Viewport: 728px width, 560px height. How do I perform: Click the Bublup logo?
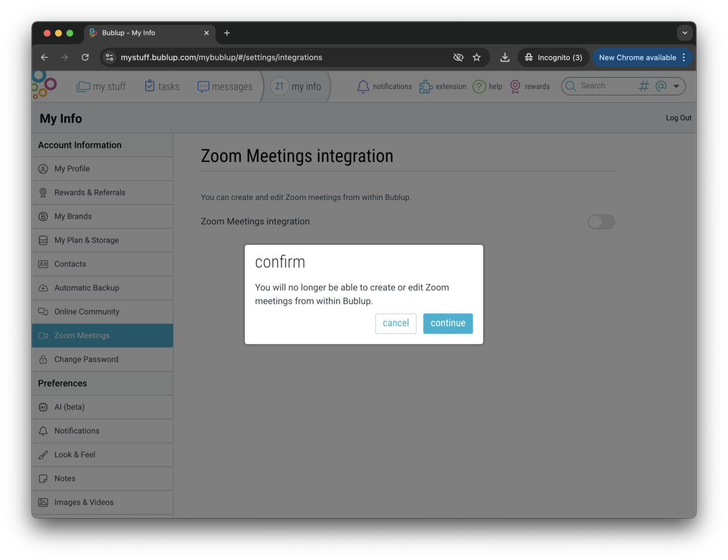(44, 85)
